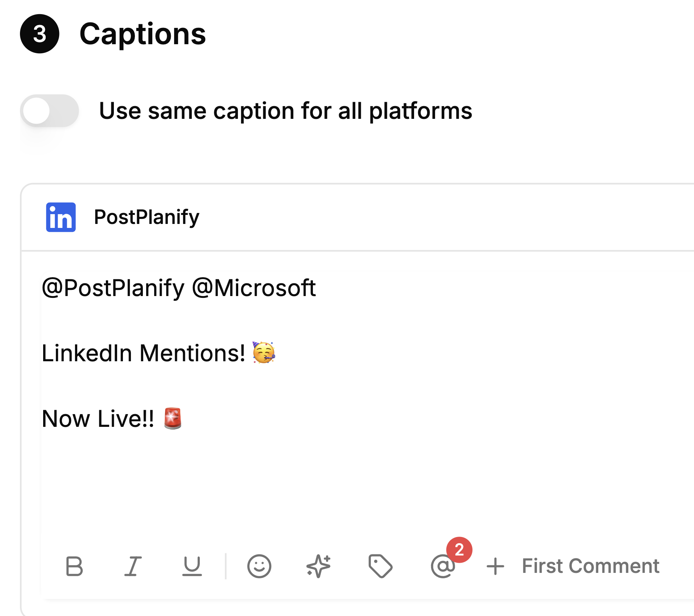Add a First Comment
Viewport: 694px width, 616px height.
point(590,566)
